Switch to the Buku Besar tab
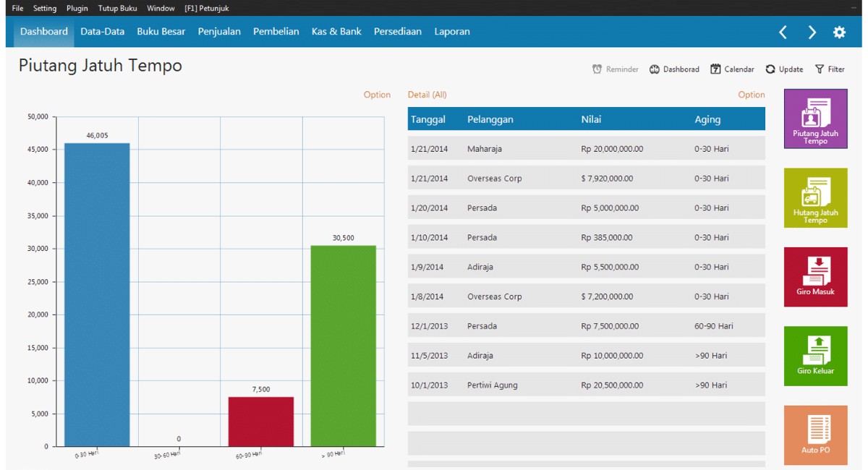Image resolution: width=868 pixels, height=470 pixels. (161, 32)
